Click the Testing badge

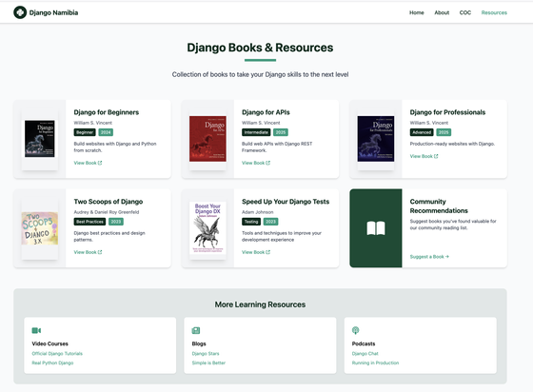click(x=251, y=222)
